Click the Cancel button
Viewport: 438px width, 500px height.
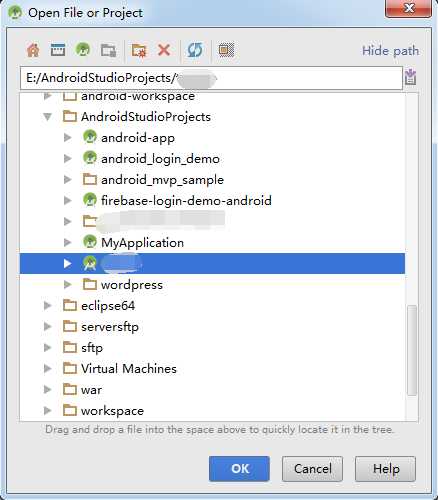coord(312,469)
